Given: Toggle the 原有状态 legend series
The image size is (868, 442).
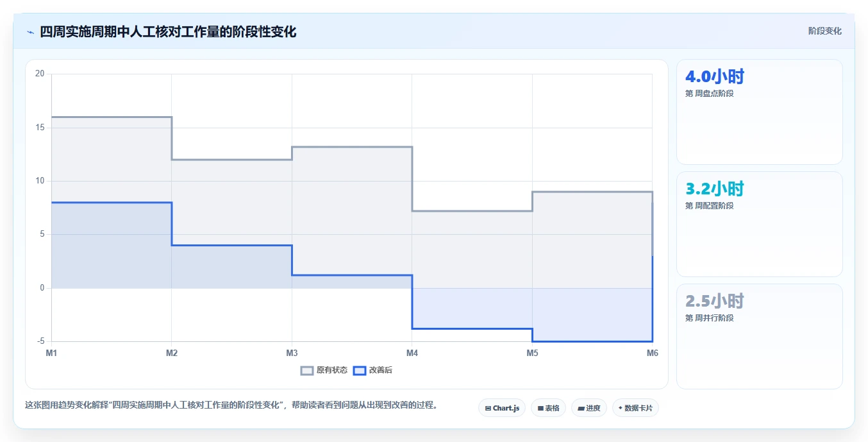Looking at the screenshot, I should 324,370.
